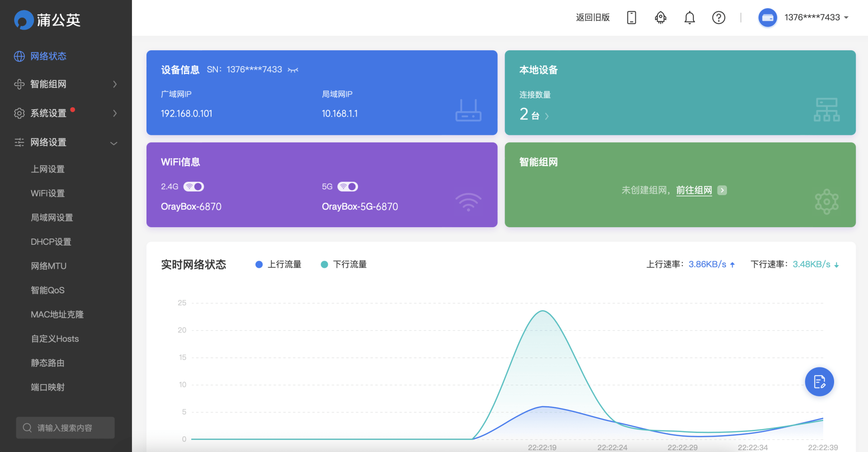Screen dimensions: 868x452
Task: Toggle the 5G WiFi switch
Action: click(x=348, y=186)
